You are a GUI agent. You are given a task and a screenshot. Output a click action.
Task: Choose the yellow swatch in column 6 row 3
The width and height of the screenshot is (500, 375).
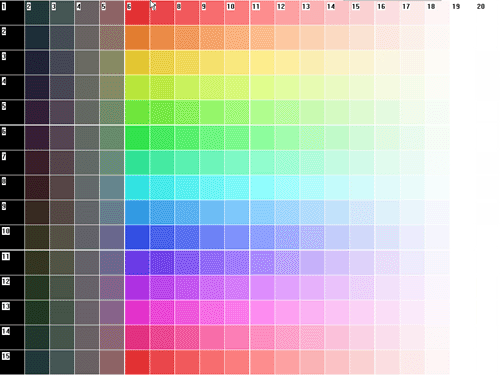click(137, 63)
